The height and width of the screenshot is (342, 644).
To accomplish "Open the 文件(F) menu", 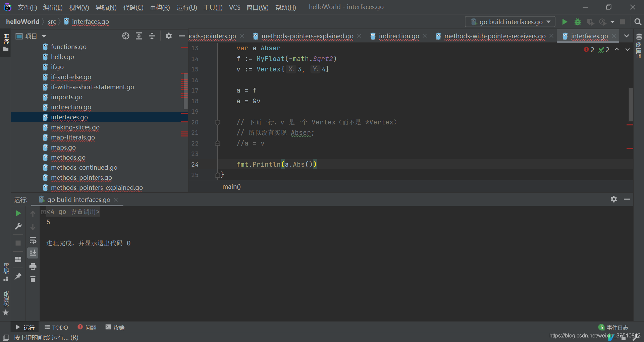I will (27, 7).
